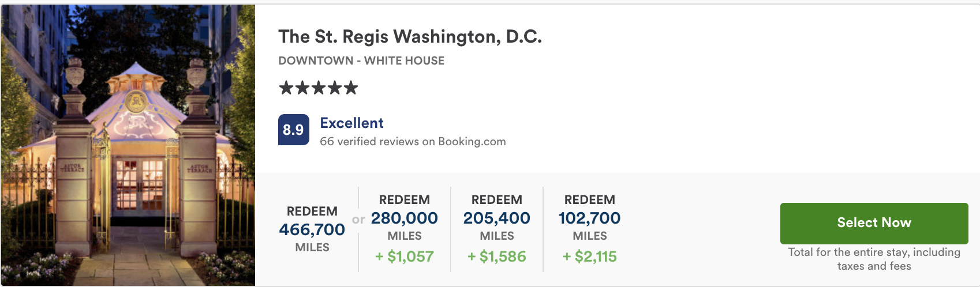Click the REDEEM label above 466,700
The width and height of the screenshot is (980, 287).
(x=312, y=211)
